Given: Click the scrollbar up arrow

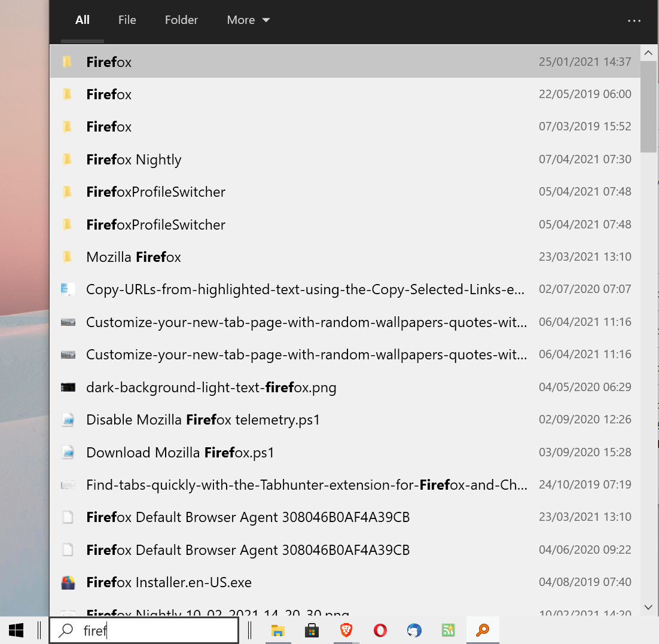Looking at the screenshot, I should (x=648, y=53).
